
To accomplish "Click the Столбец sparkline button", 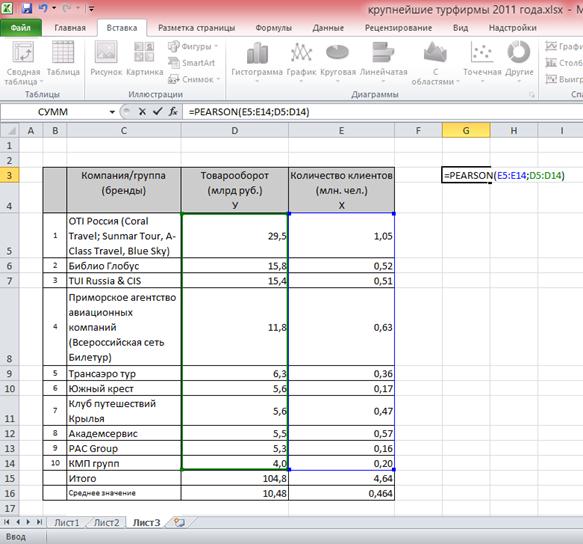I will click(x=564, y=63).
